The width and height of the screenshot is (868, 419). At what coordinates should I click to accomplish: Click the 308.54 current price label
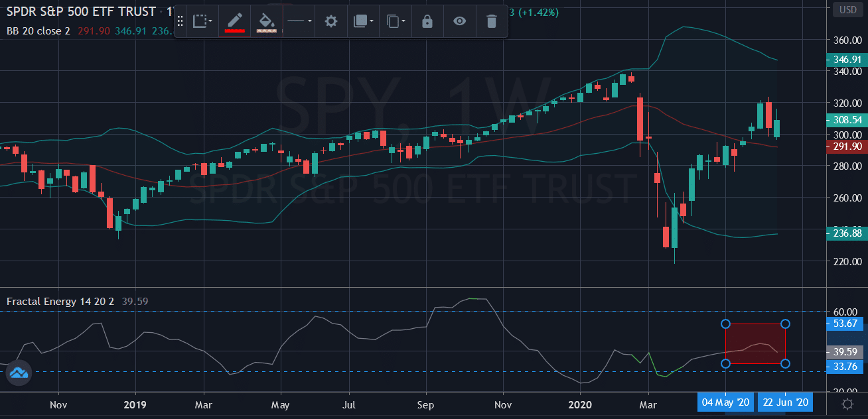coord(847,120)
